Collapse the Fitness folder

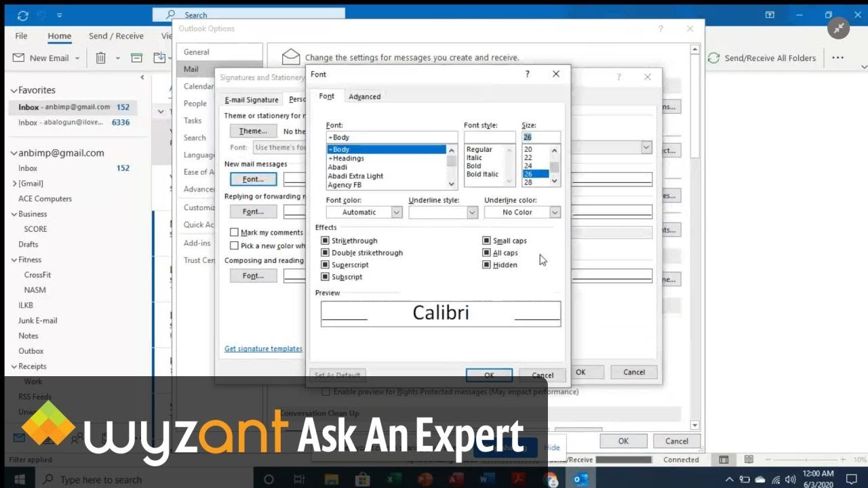tap(14, 260)
